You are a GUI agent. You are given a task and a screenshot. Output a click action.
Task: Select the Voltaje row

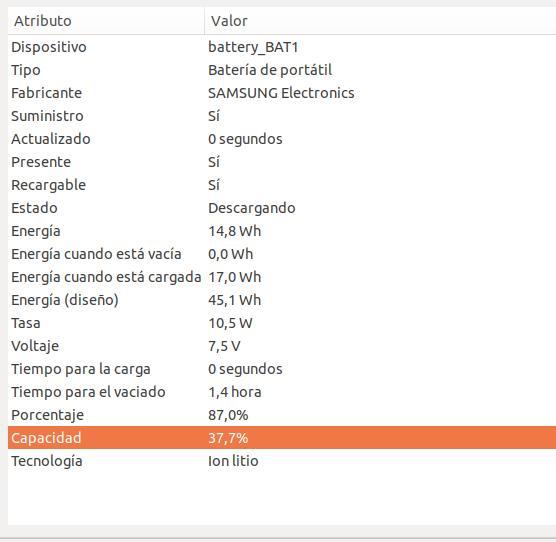point(282,346)
